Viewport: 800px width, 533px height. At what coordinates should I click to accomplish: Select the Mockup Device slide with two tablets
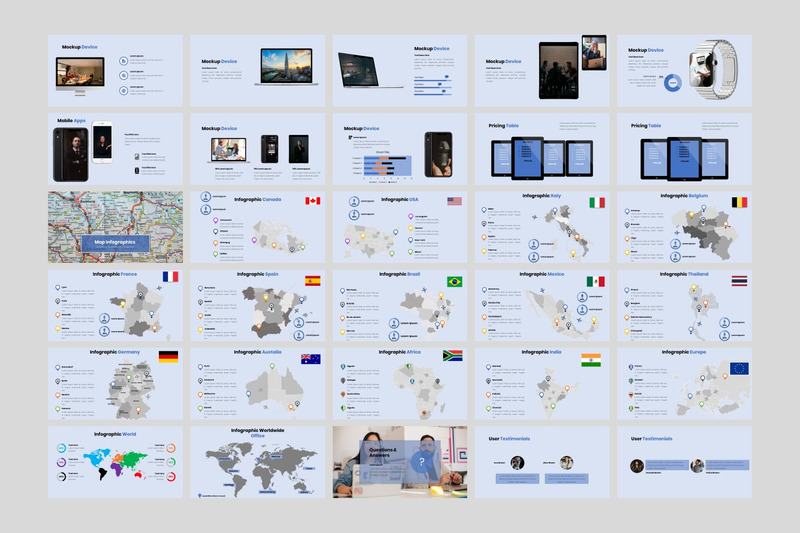click(542, 70)
